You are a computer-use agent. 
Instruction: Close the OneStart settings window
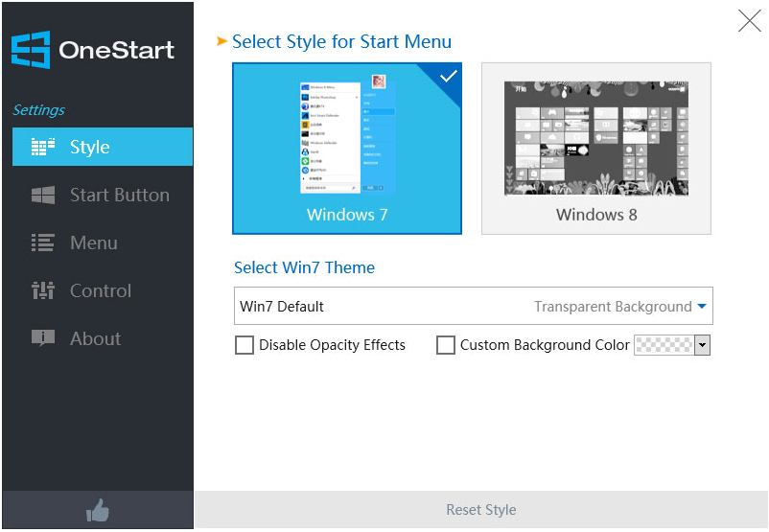(x=749, y=20)
